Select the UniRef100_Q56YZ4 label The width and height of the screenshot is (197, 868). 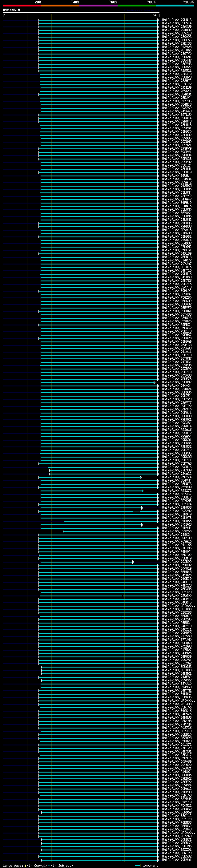tap(177, 478)
